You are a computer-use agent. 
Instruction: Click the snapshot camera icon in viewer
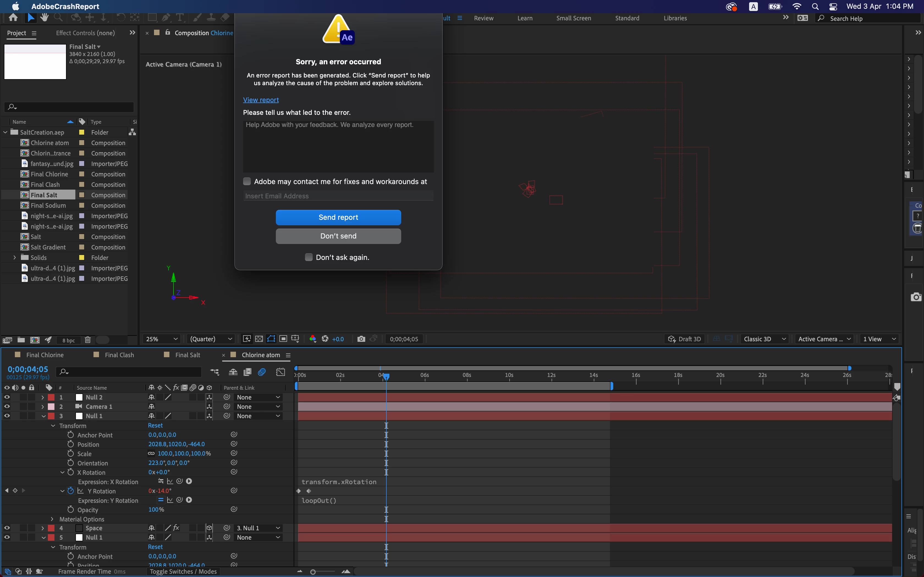(x=361, y=339)
